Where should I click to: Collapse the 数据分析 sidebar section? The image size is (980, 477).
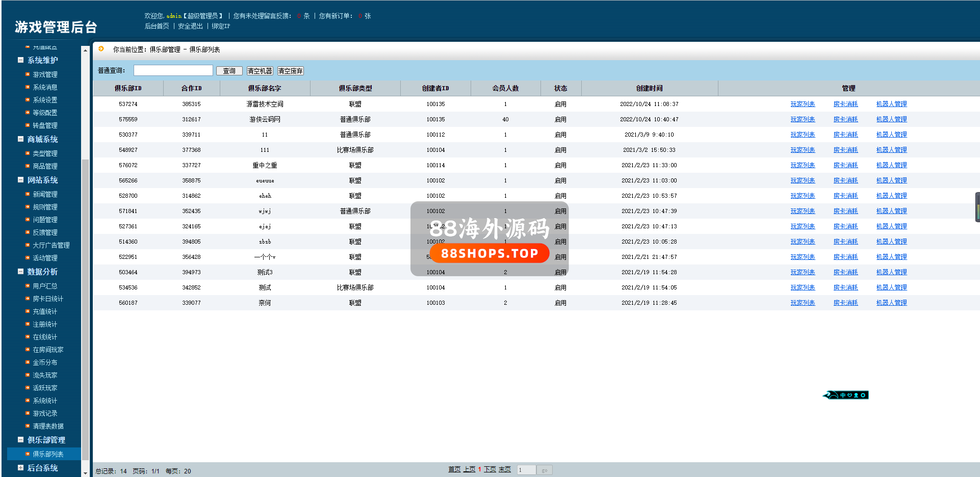(20, 272)
